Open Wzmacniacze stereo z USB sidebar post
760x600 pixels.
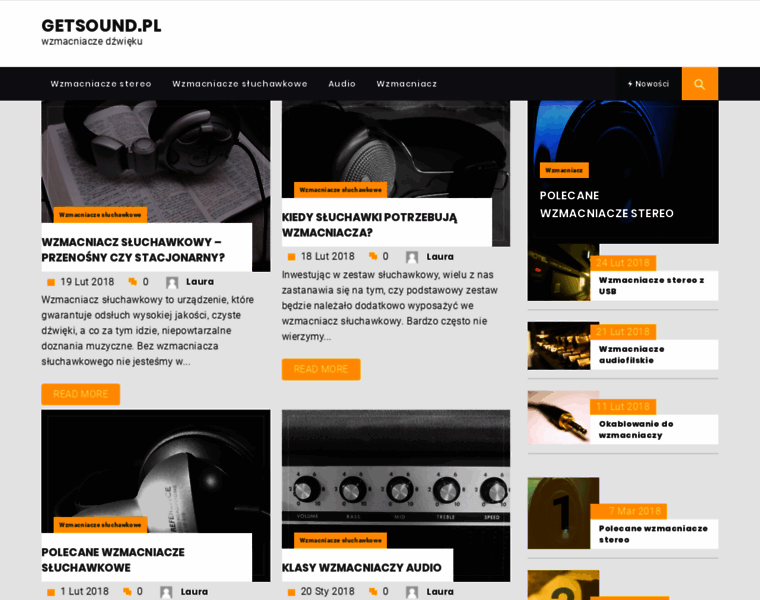click(x=651, y=285)
